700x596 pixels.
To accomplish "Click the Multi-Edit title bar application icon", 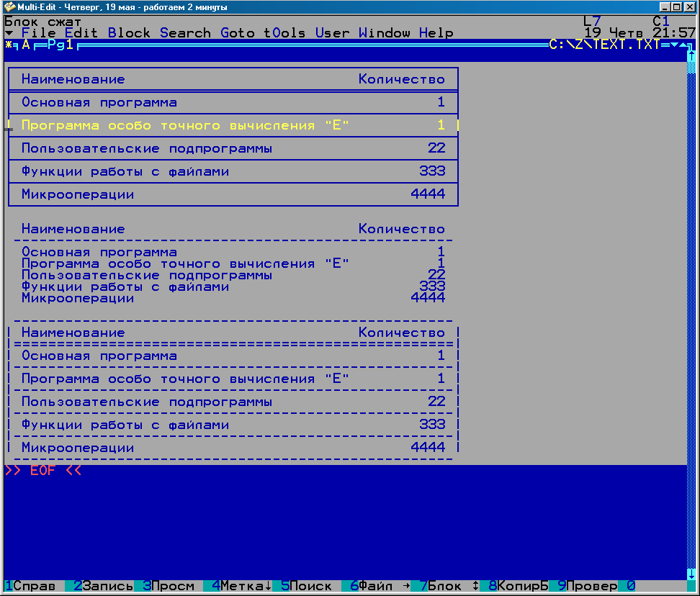I will click(9, 7).
